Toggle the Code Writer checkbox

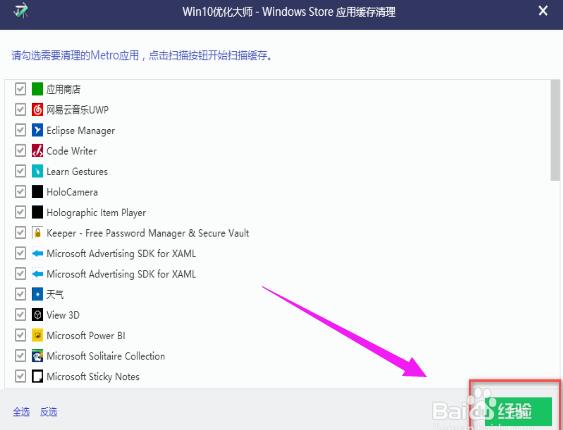(20, 151)
